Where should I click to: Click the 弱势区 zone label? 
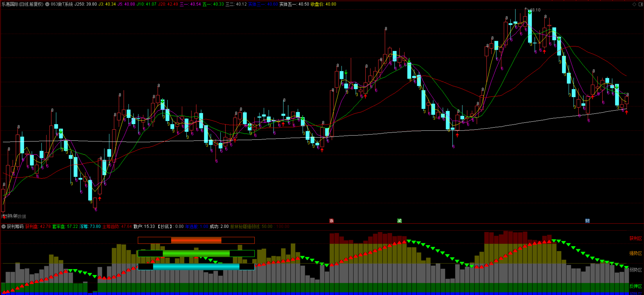coord(635,270)
